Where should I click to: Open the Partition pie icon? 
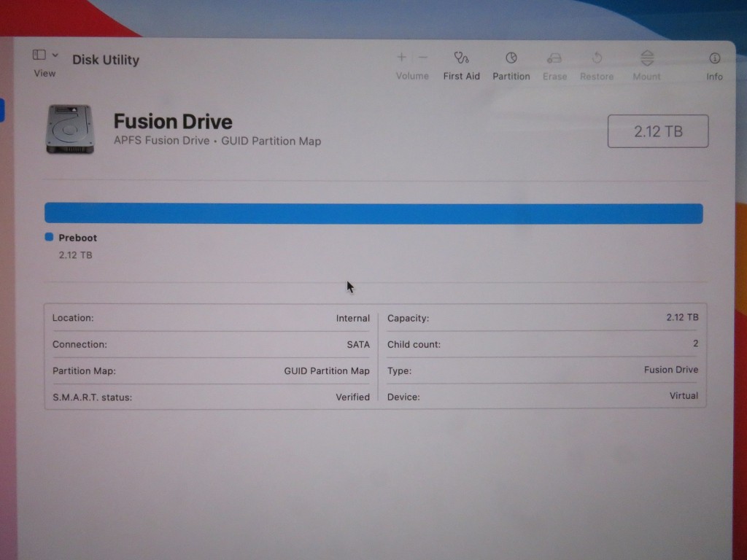click(511, 58)
